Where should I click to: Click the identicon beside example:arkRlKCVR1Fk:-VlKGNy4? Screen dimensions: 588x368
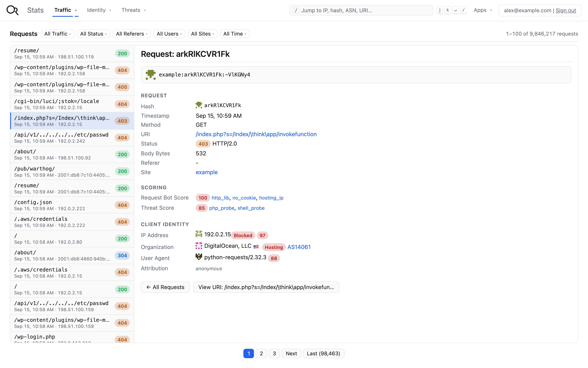pos(151,75)
